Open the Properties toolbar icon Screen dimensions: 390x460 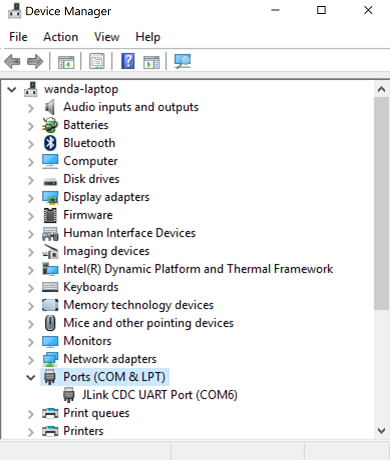[97, 61]
